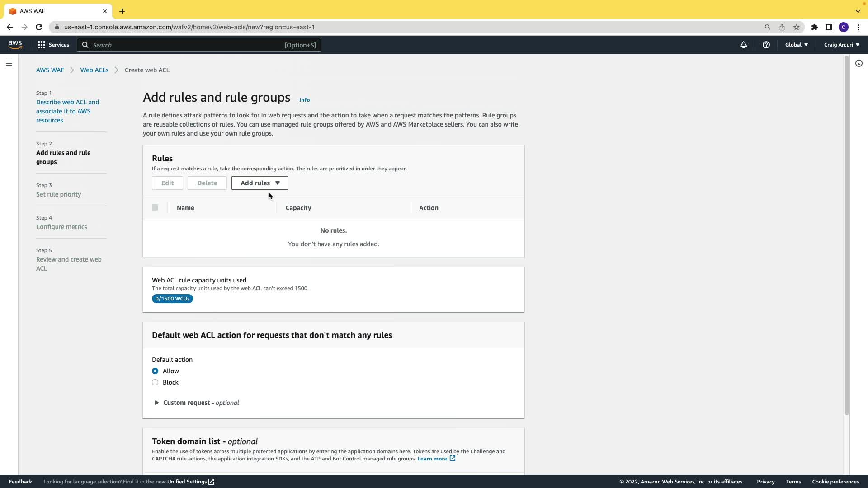The image size is (868, 488).
Task: Open browser extensions puzzle icon
Action: [x=814, y=27]
